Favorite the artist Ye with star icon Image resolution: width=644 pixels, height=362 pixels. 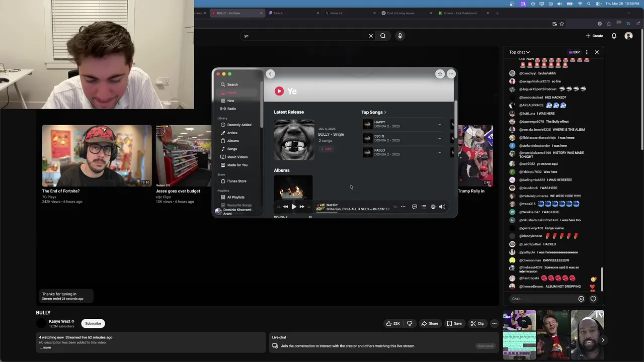click(x=440, y=74)
